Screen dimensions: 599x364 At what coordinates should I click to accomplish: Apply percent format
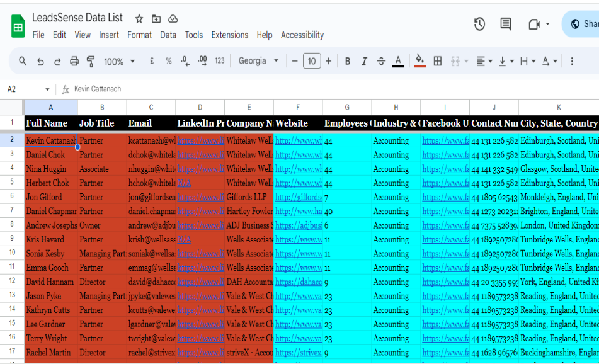click(168, 61)
